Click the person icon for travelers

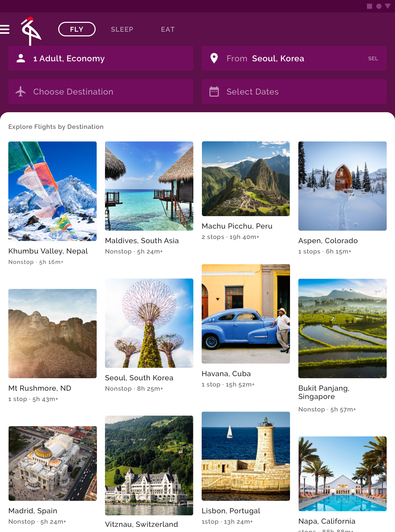21,58
